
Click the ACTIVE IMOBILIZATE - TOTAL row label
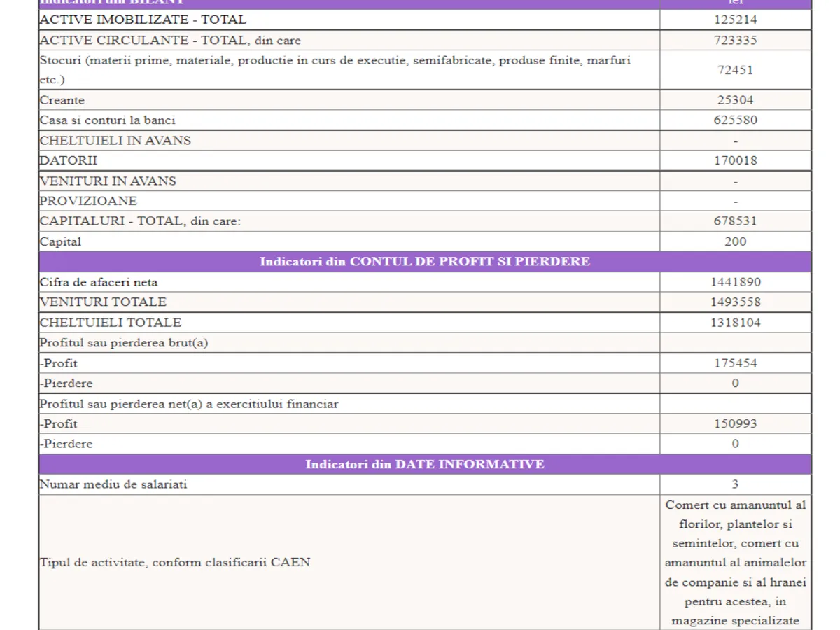[x=143, y=20]
